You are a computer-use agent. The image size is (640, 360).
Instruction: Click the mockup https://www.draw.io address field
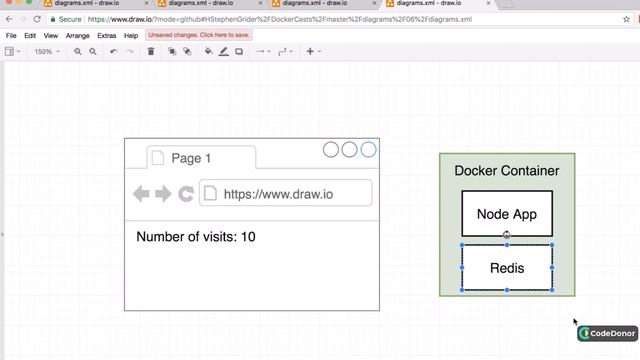[x=286, y=193]
